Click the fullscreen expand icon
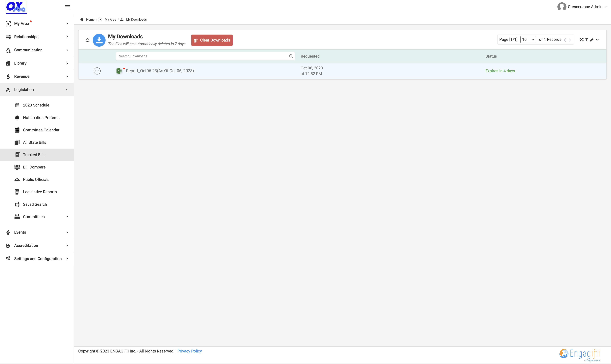The height and width of the screenshot is (364, 611). (582, 40)
